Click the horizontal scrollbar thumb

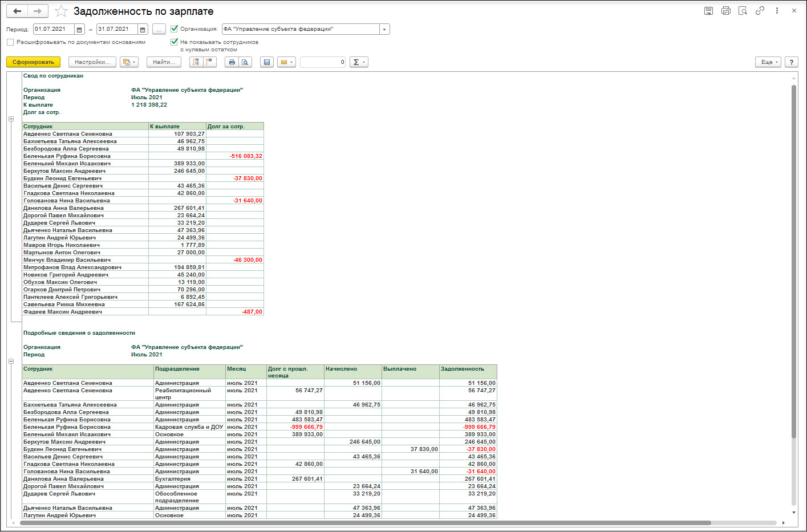[365, 523]
